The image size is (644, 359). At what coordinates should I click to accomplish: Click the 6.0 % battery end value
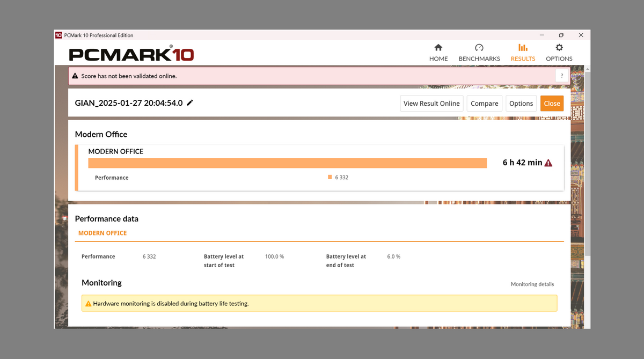point(393,257)
